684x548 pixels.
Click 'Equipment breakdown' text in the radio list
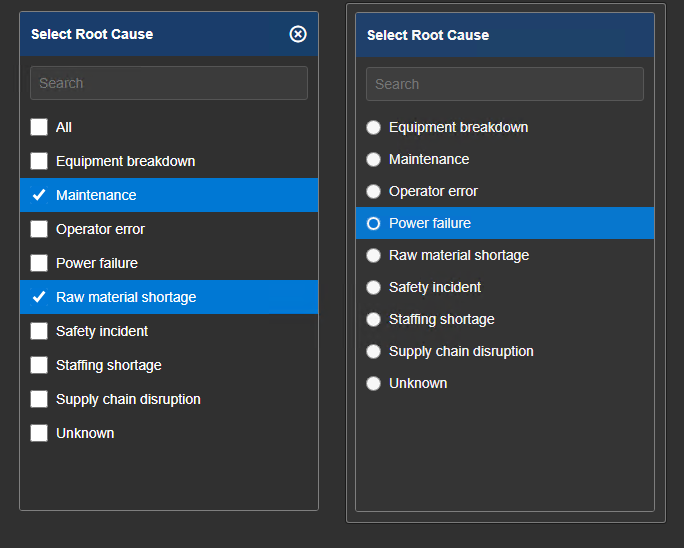458,127
